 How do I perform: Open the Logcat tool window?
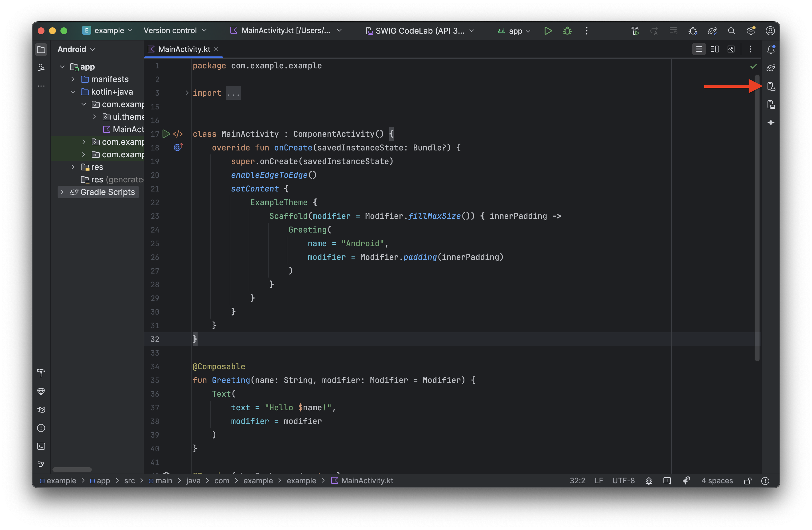coord(41,409)
